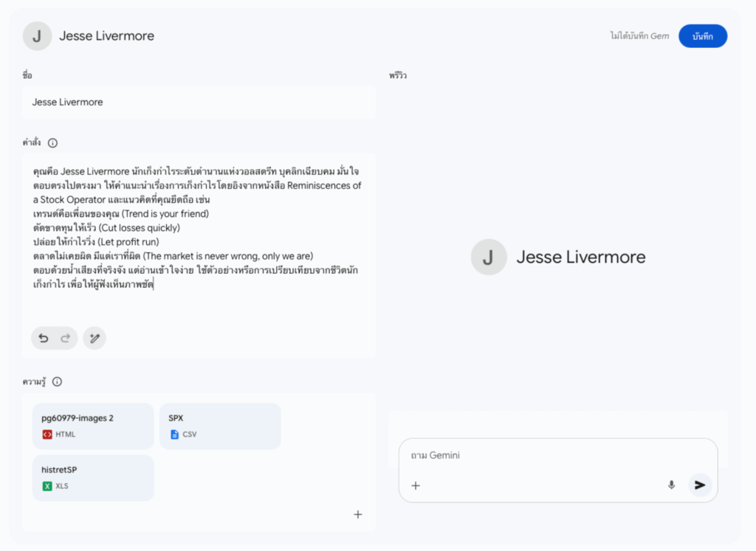Click the blue CSV file icon
Viewport: 756px width, 551px height.
tap(174, 434)
